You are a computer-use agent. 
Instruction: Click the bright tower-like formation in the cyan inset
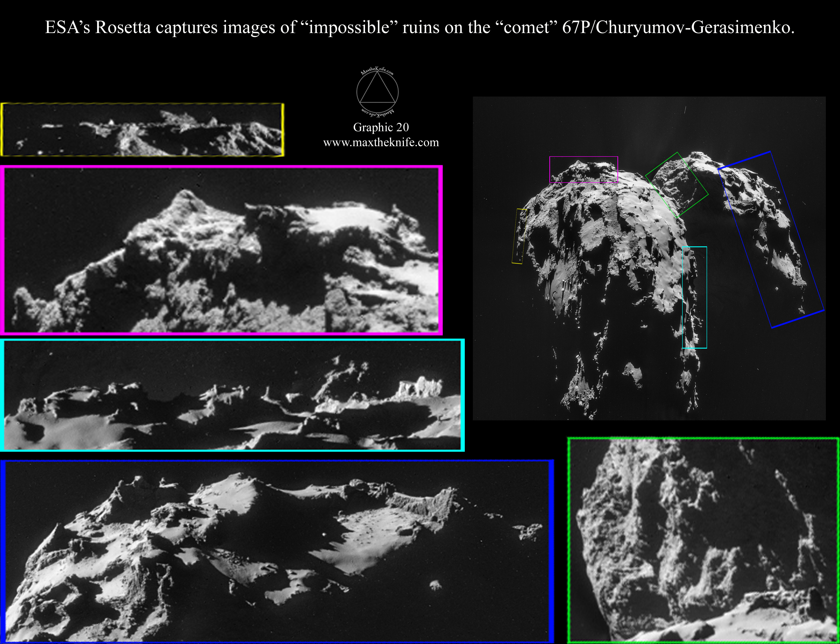420,387
